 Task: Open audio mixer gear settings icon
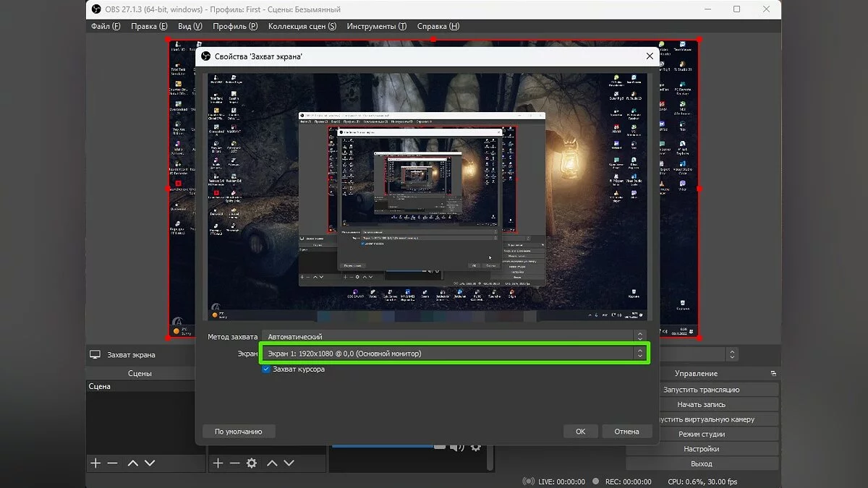475,448
